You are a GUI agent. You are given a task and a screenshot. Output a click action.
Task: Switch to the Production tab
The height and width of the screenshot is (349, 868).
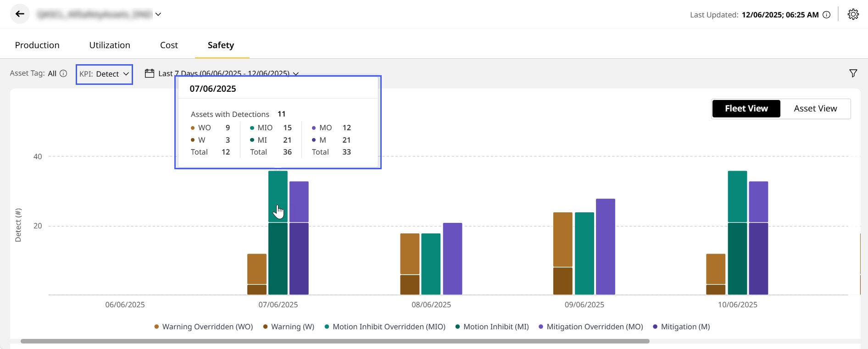click(x=37, y=45)
